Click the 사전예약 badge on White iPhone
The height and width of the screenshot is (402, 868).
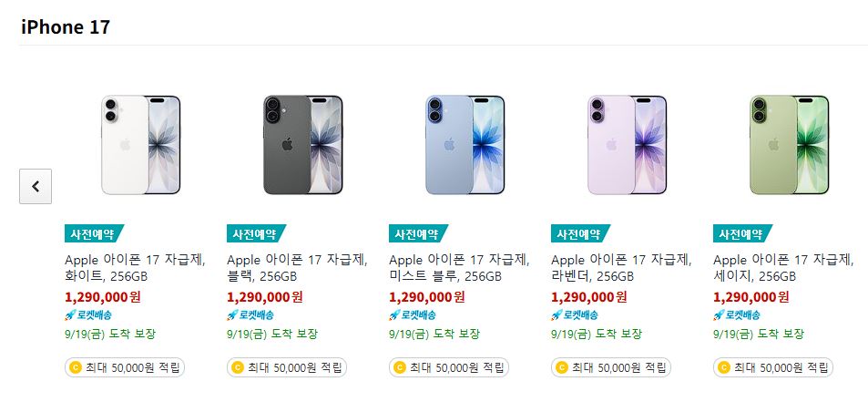click(94, 233)
